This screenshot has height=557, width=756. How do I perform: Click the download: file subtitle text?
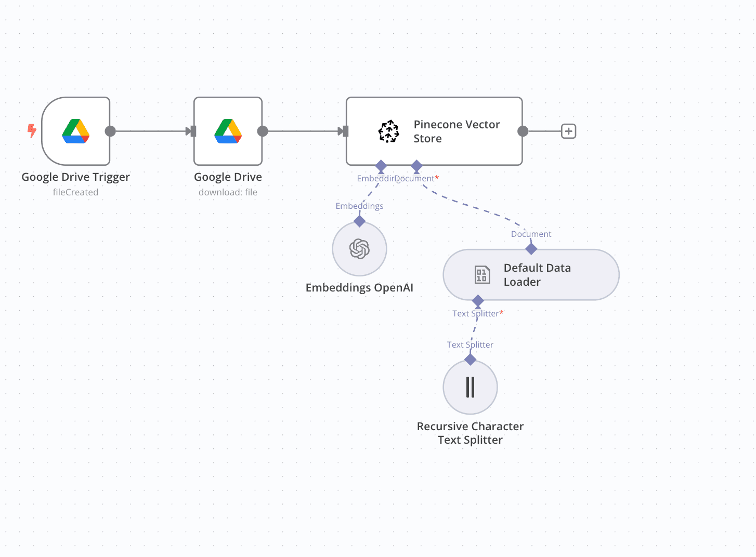point(228,192)
